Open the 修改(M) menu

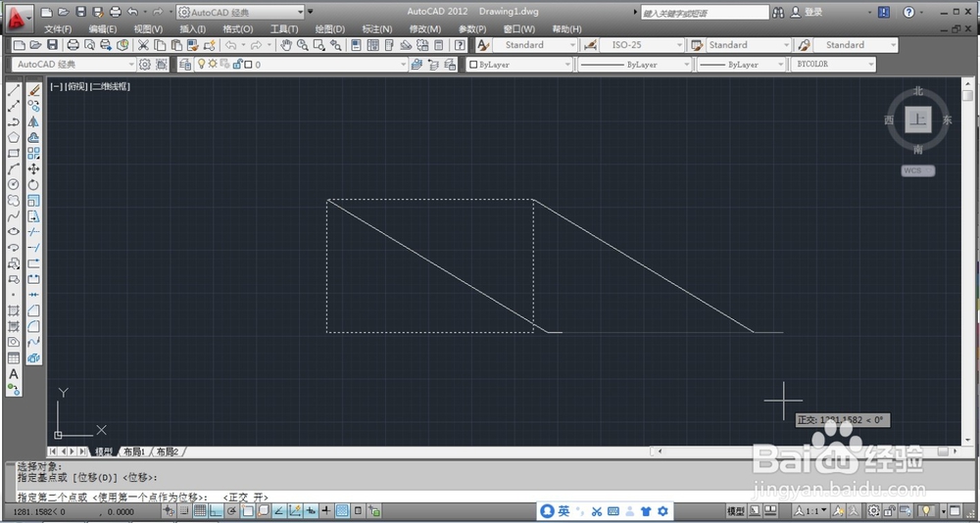[x=425, y=29]
